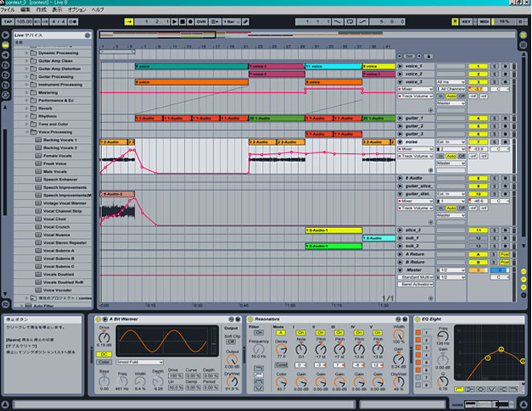Open the 編集 (Edit) menu
Viewport: 532px width, 411px height.
pos(26,10)
